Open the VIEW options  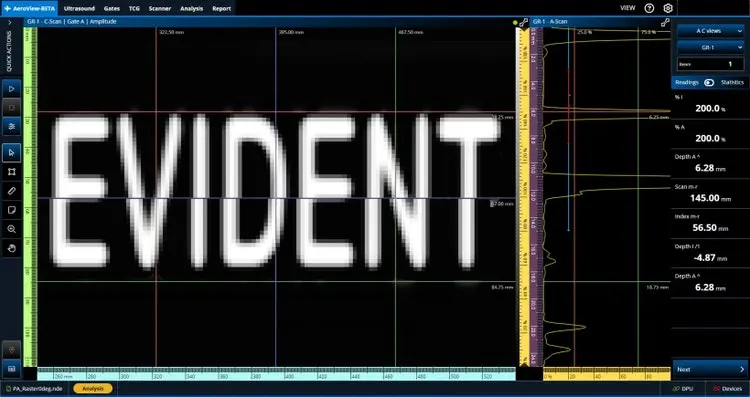pos(628,8)
